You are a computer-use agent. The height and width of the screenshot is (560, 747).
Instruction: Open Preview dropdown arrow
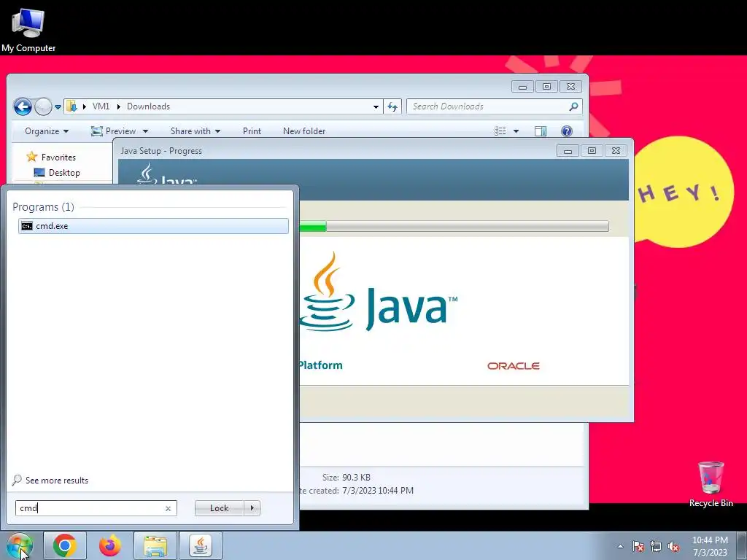tap(145, 131)
